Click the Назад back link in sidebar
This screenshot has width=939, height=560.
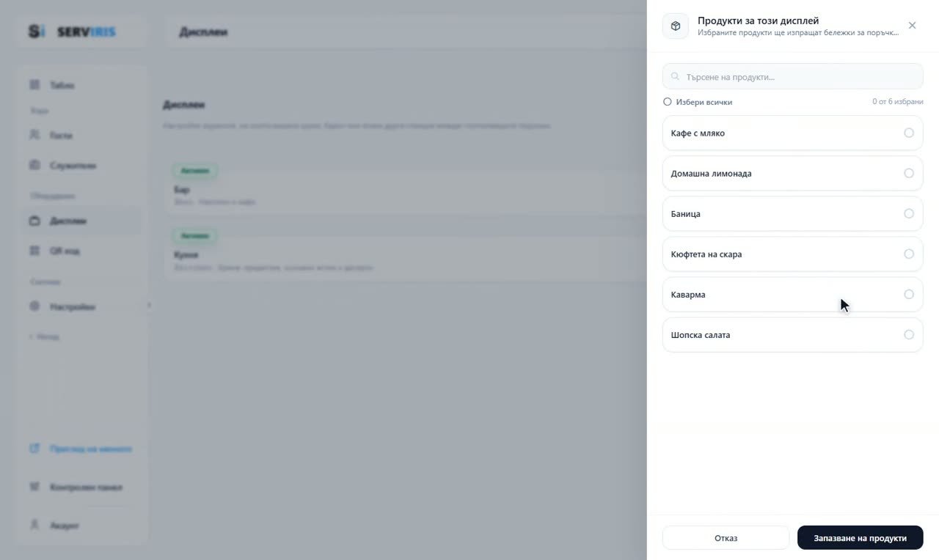pos(45,336)
